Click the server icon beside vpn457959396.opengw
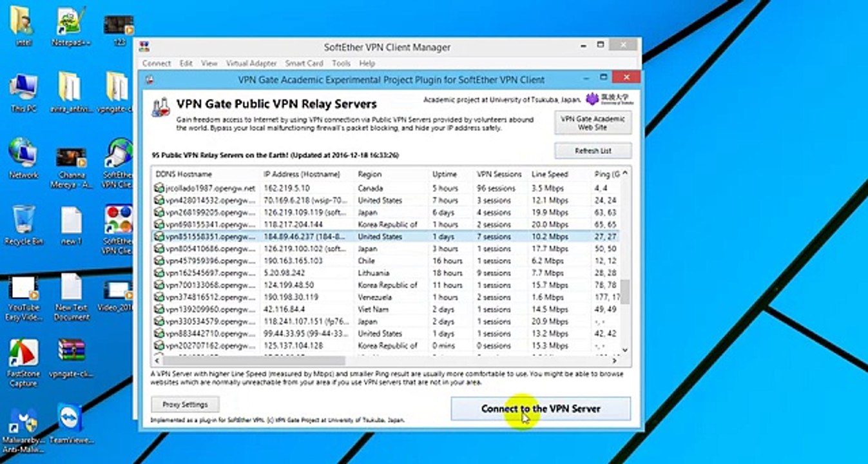 tap(159, 261)
